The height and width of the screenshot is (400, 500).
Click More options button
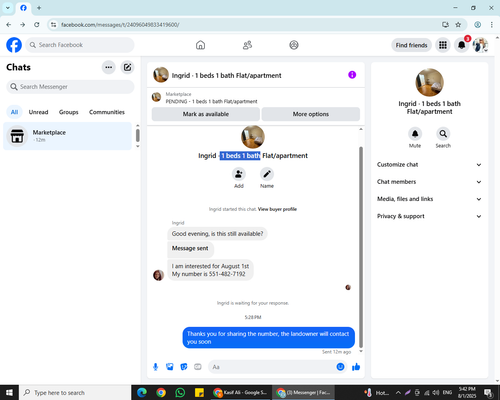(x=311, y=114)
